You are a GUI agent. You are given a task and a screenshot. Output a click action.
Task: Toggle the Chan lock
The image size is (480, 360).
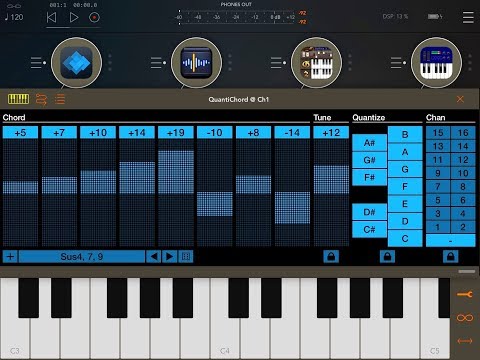coord(450,256)
